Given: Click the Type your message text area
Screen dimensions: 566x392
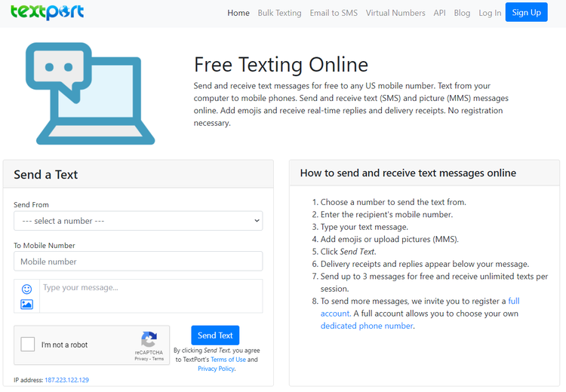Looking at the screenshot, I should tap(151, 296).
